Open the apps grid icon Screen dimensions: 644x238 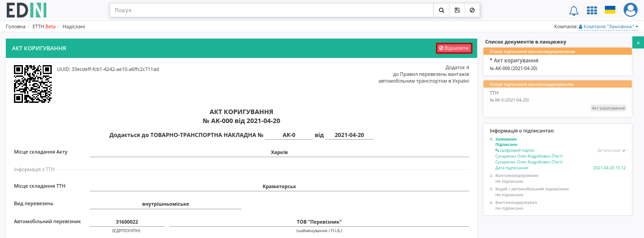(592, 10)
